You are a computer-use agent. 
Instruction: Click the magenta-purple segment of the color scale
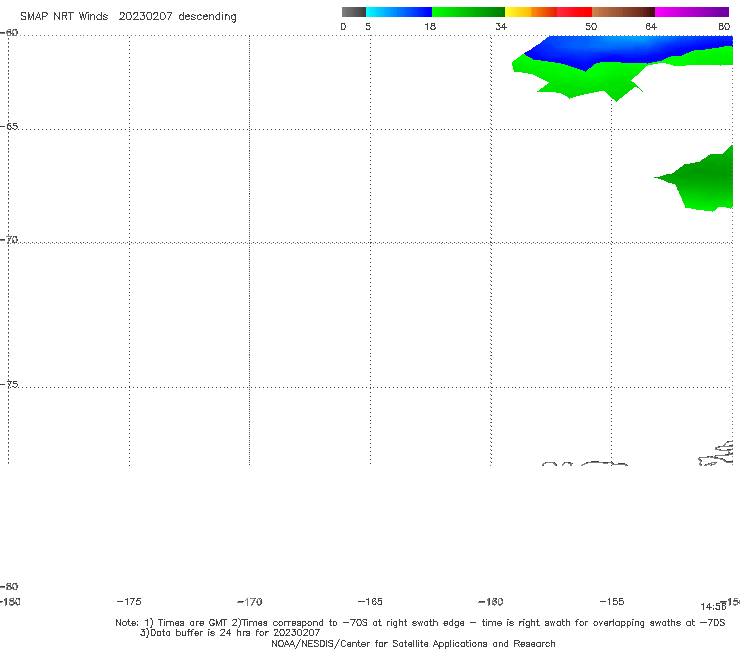(692, 12)
